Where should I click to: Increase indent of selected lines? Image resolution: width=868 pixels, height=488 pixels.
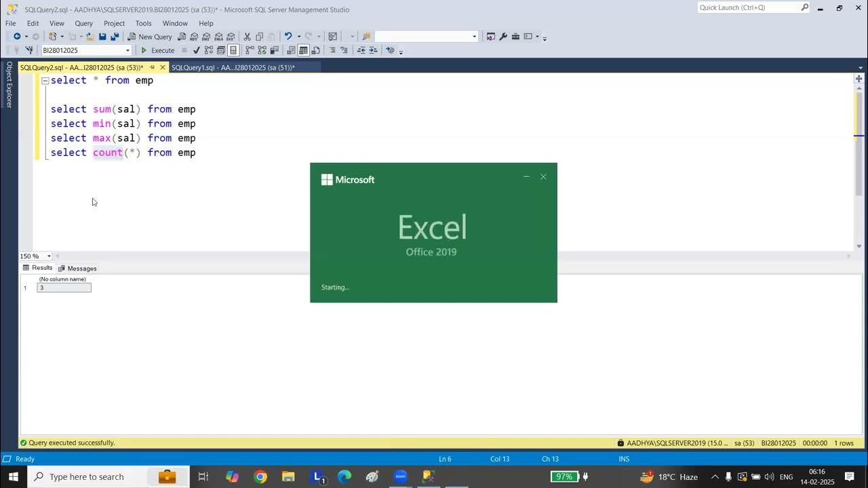tap(373, 50)
